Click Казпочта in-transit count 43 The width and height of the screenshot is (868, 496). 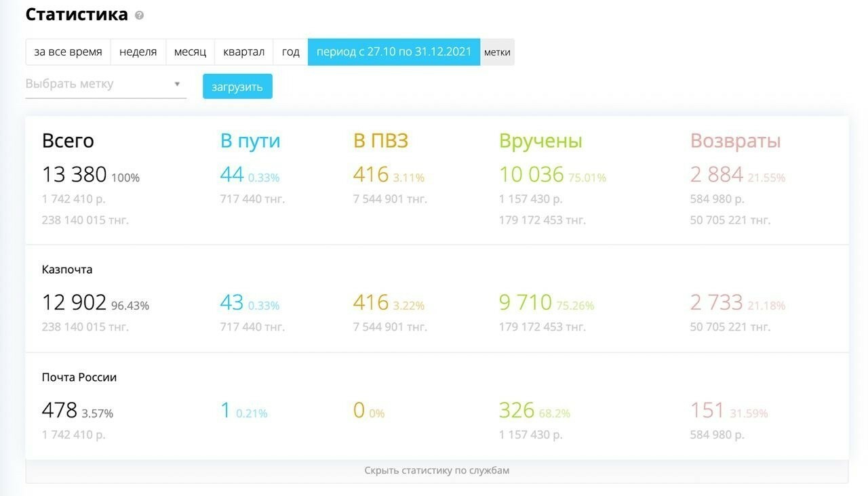pos(232,302)
